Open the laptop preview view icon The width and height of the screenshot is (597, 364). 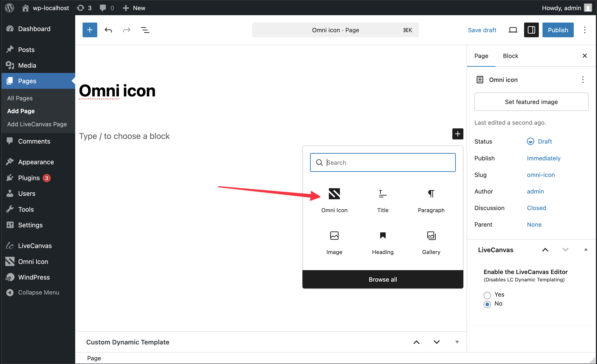(512, 30)
